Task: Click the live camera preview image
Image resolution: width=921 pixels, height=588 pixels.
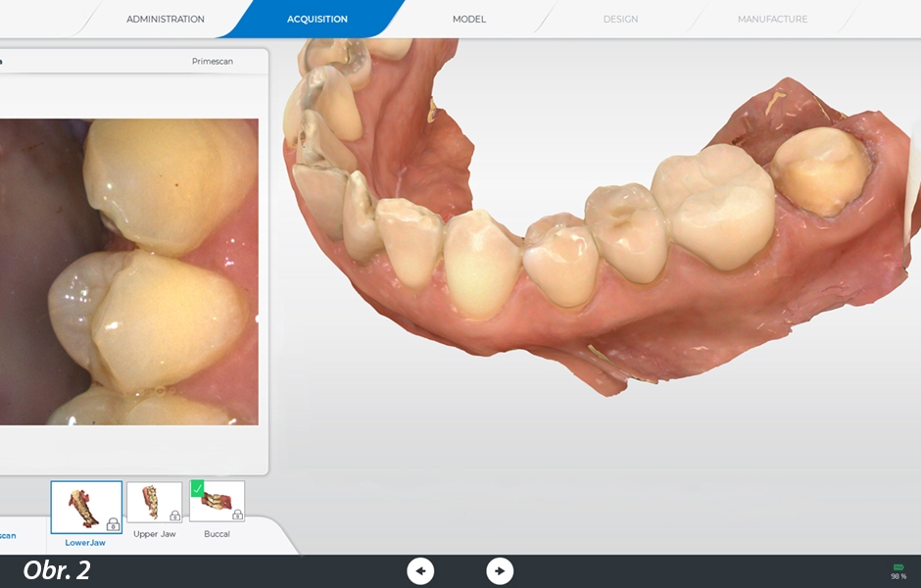Action: pyautogui.click(x=128, y=272)
